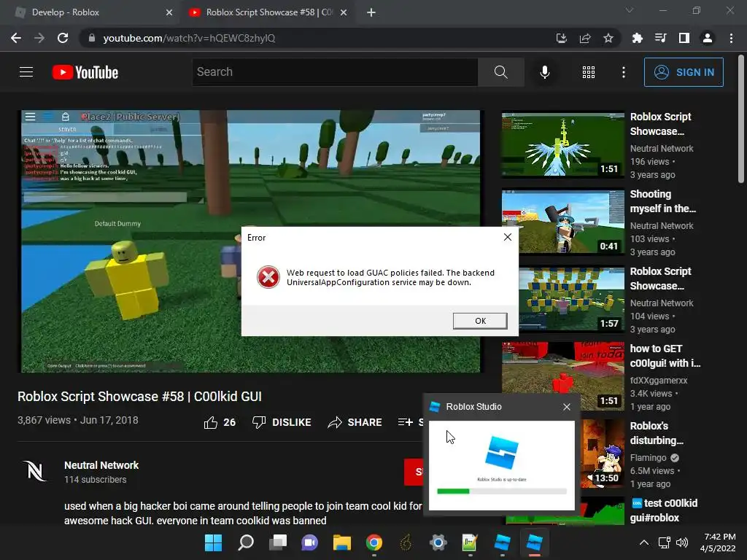Image resolution: width=747 pixels, height=560 pixels.
Task: Open YouTube settings three-dot menu
Action: click(x=624, y=72)
